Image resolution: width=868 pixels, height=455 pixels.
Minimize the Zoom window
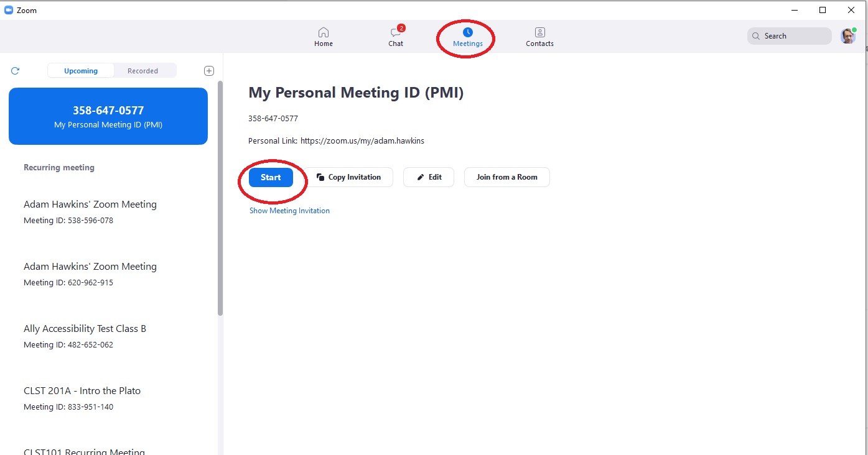[x=795, y=10]
